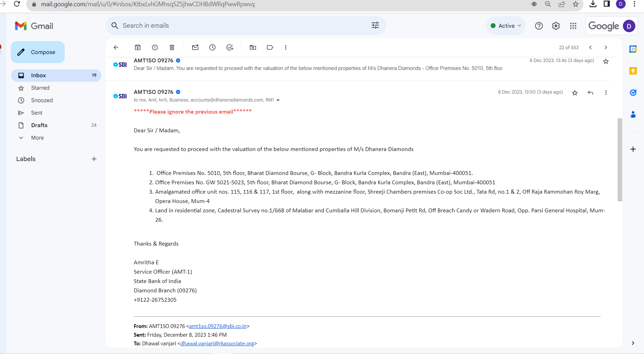Image resolution: width=644 pixels, height=354 pixels.
Task: Open the Google apps grid
Action: (x=573, y=26)
